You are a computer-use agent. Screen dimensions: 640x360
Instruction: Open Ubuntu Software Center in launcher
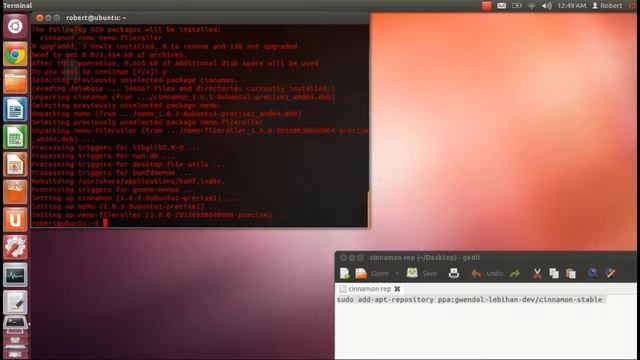click(15, 192)
